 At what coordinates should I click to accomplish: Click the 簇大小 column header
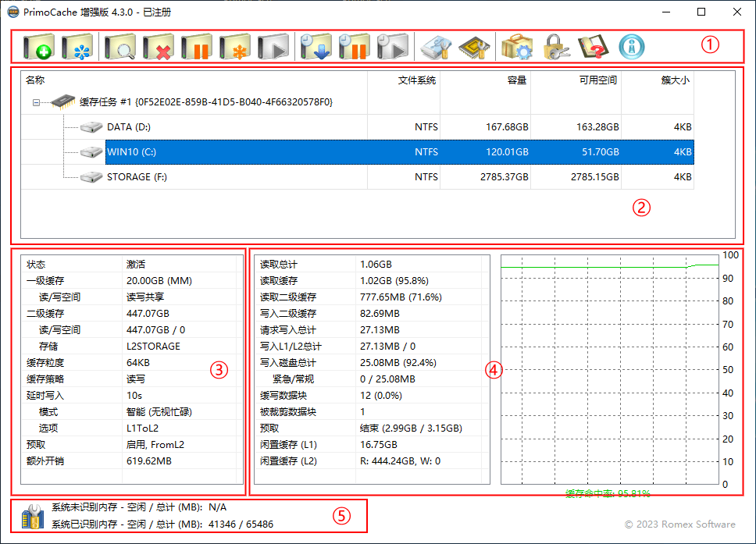pyautogui.click(x=658, y=80)
